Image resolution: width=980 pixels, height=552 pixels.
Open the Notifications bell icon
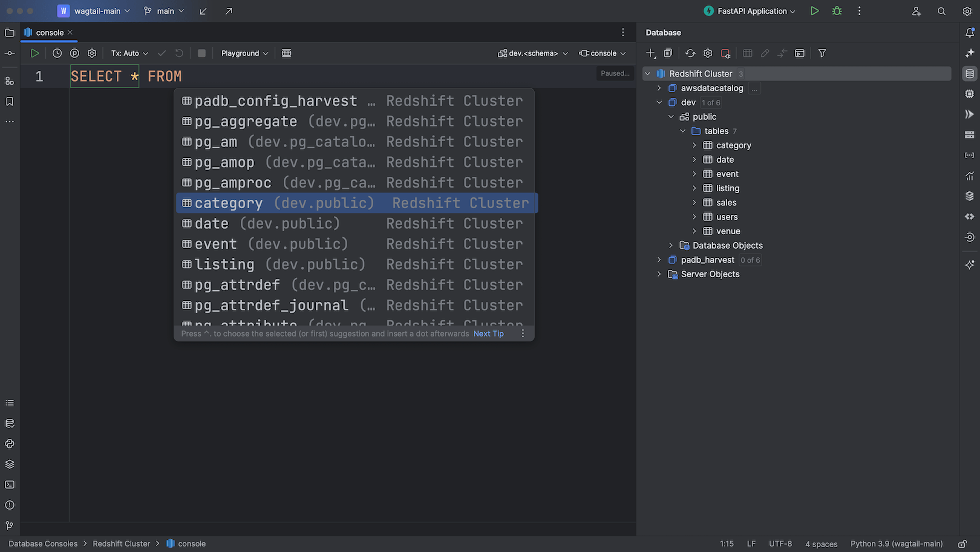969,32
